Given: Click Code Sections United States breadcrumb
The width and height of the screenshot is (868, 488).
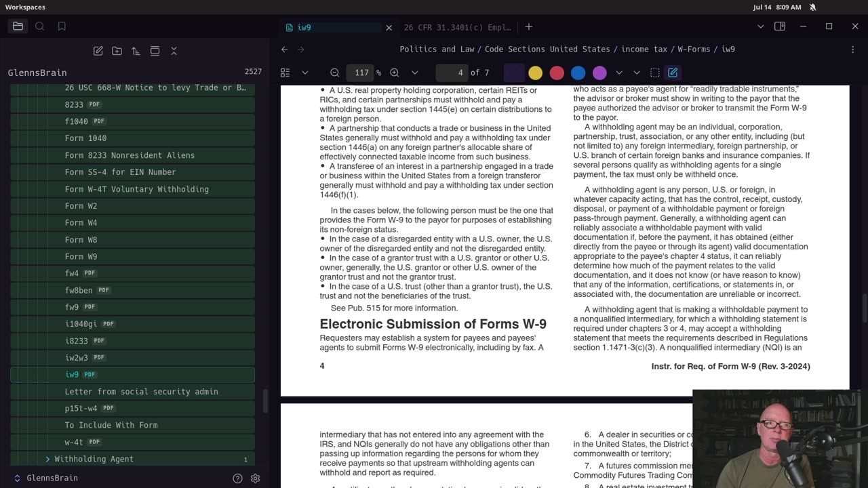Looking at the screenshot, I should pos(547,49).
